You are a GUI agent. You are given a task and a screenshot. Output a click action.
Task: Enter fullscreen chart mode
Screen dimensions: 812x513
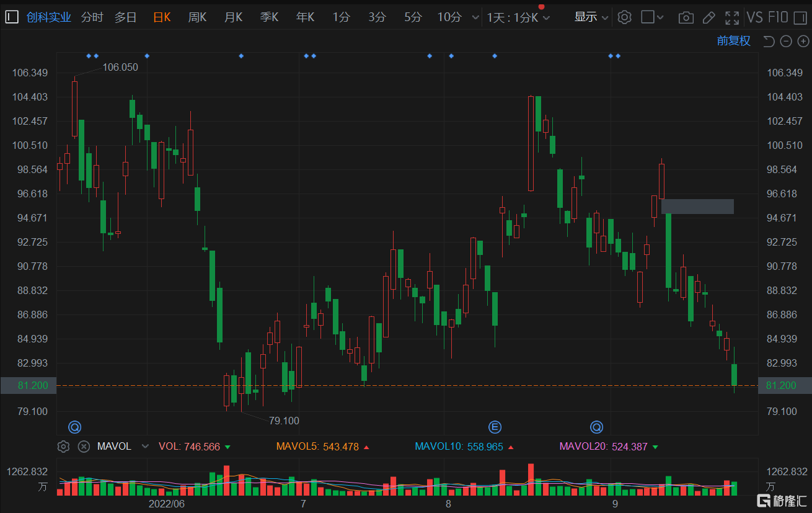pos(732,17)
